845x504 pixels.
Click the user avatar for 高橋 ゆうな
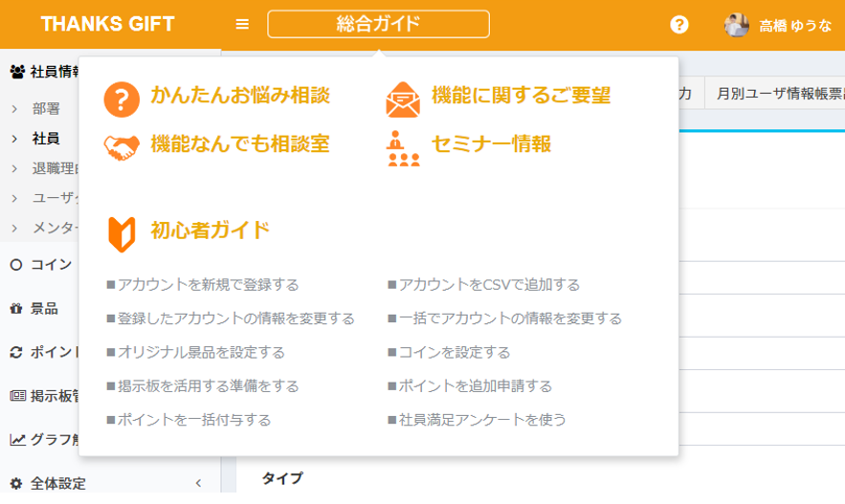point(736,25)
